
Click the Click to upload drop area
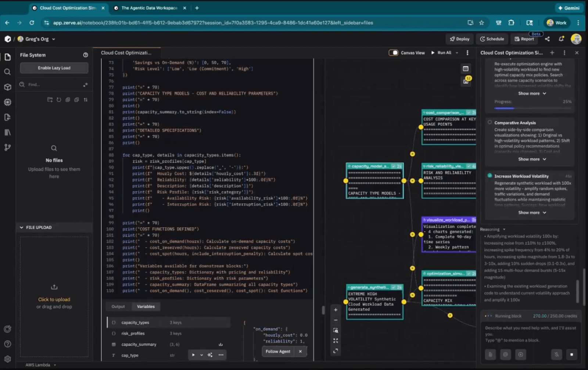pyautogui.click(x=54, y=297)
